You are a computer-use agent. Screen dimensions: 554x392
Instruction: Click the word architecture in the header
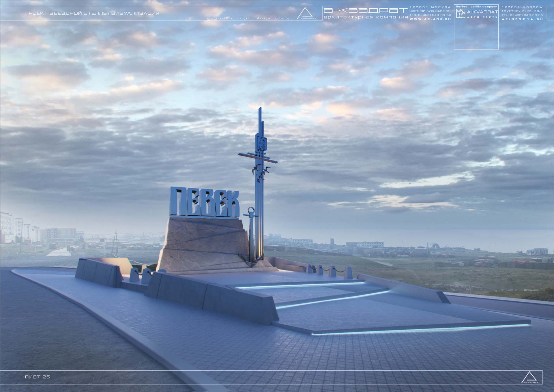point(220,18)
